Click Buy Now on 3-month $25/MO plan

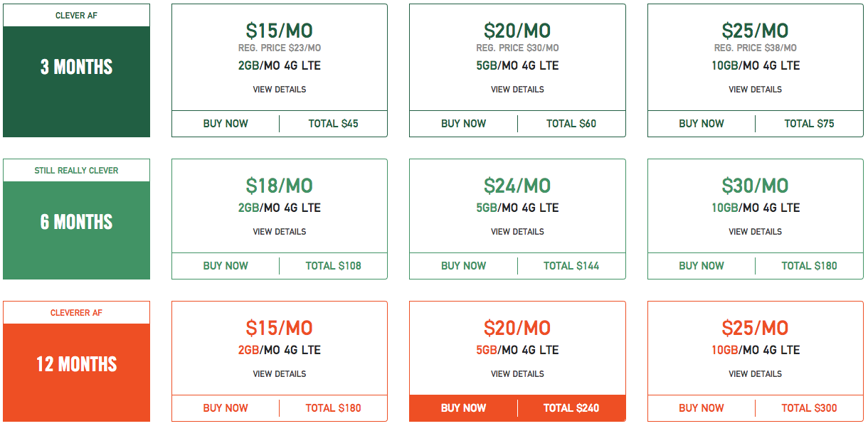click(702, 124)
